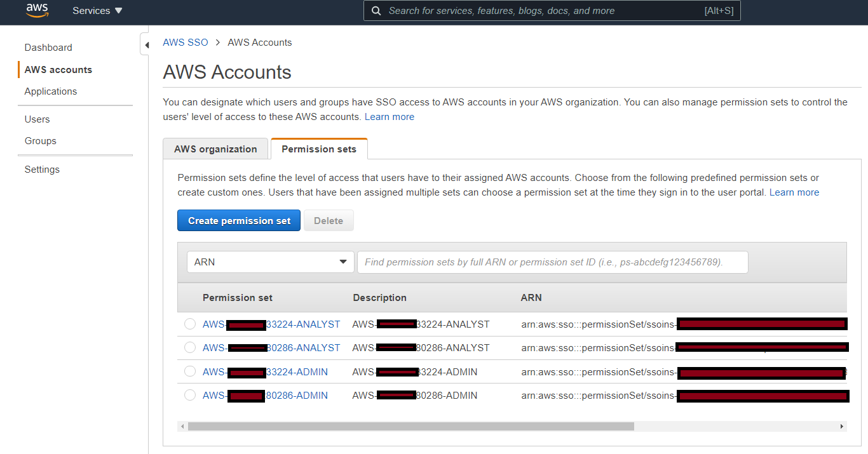
Task: Open the 80286-ADMIN permission set link
Action: (x=266, y=396)
